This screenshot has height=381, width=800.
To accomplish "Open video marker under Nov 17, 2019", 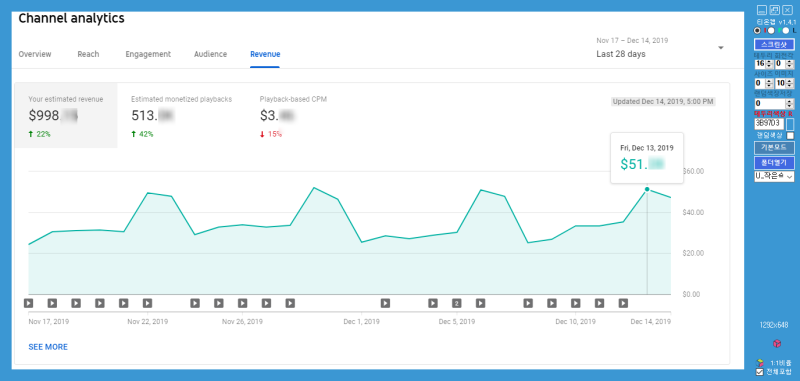I will pos(29,303).
